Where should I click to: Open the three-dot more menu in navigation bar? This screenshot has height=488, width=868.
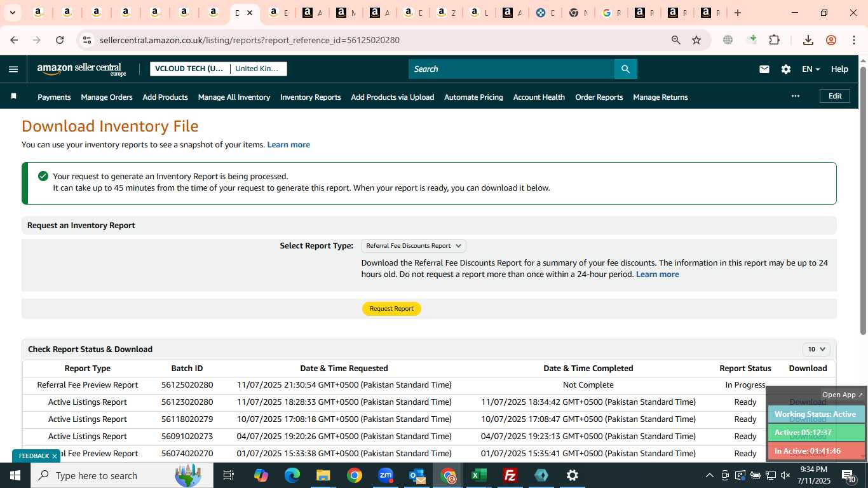(795, 96)
